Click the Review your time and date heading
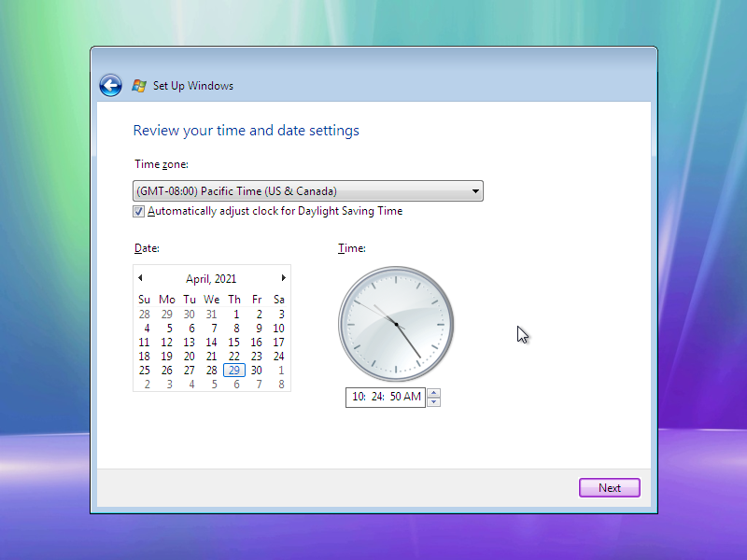 tap(246, 130)
